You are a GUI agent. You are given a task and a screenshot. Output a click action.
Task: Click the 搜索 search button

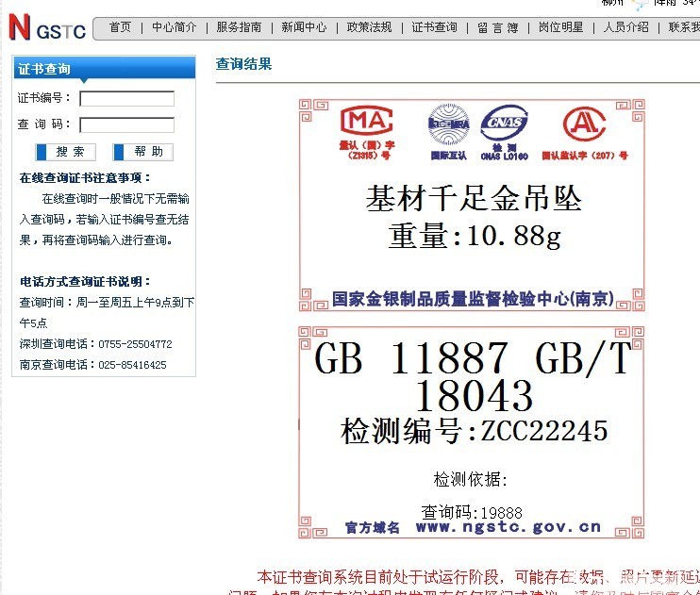66,152
